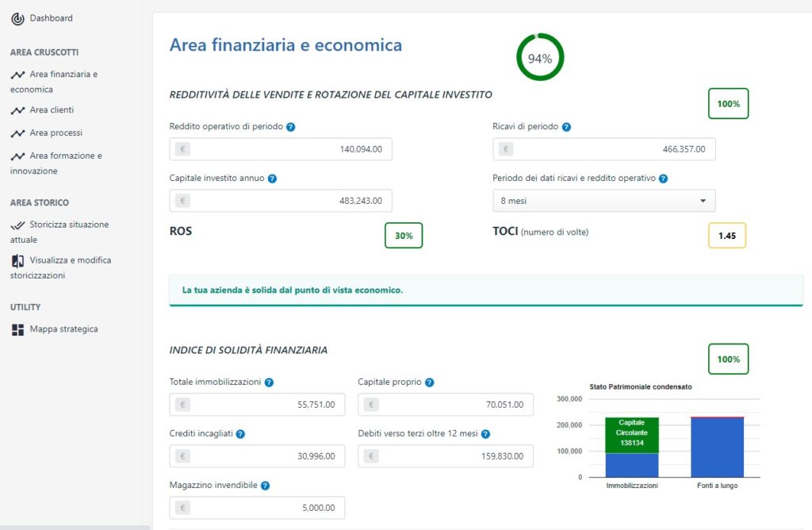Go to Area processi

pyautogui.click(x=56, y=132)
